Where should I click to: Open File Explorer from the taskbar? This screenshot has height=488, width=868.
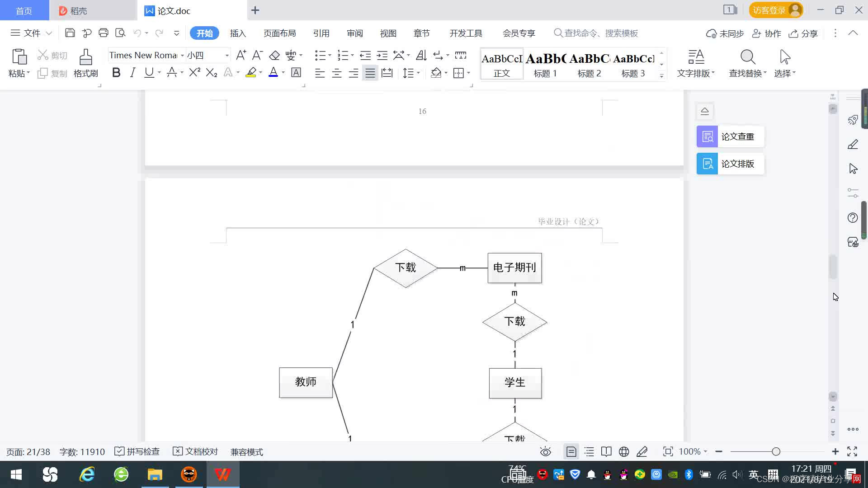(x=155, y=474)
